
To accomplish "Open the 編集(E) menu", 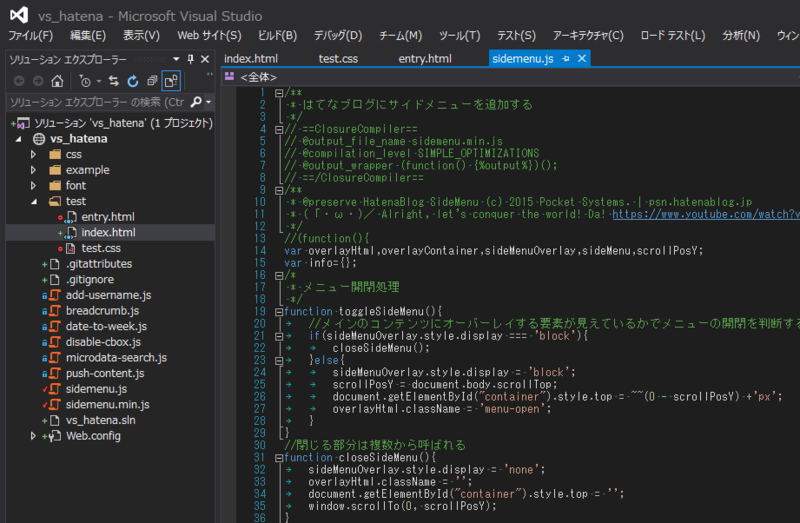I will click(88, 35).
